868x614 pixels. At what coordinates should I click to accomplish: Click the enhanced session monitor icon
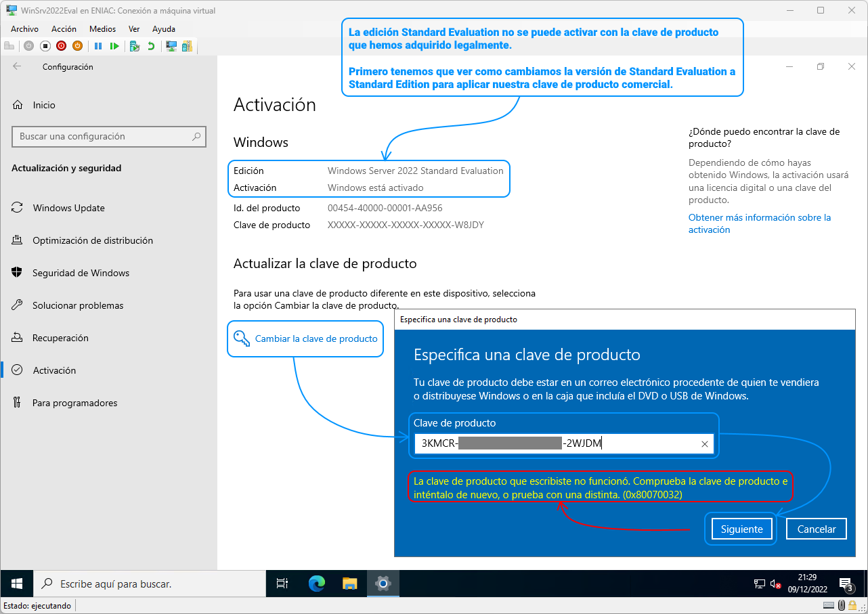pyautogui.click(x=171, y=46)
